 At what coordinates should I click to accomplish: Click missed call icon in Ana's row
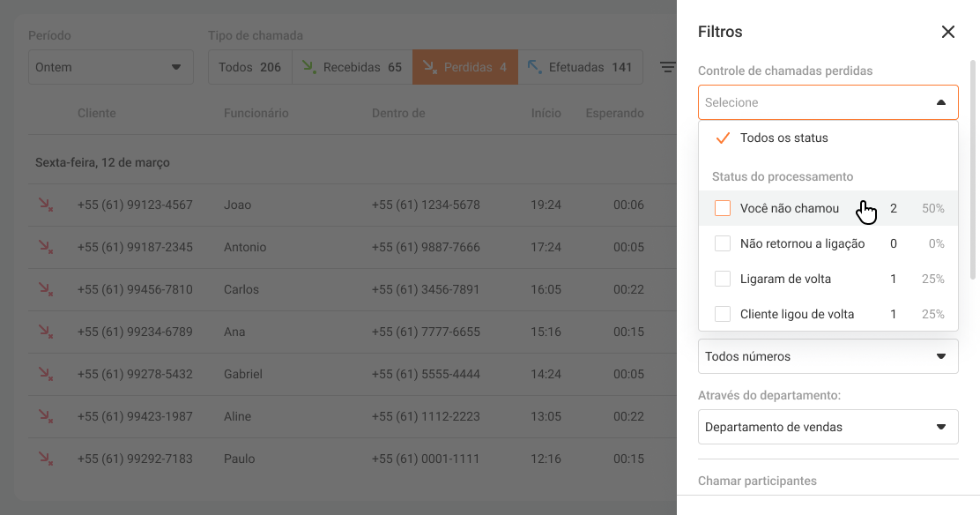(x=45, y=332)
